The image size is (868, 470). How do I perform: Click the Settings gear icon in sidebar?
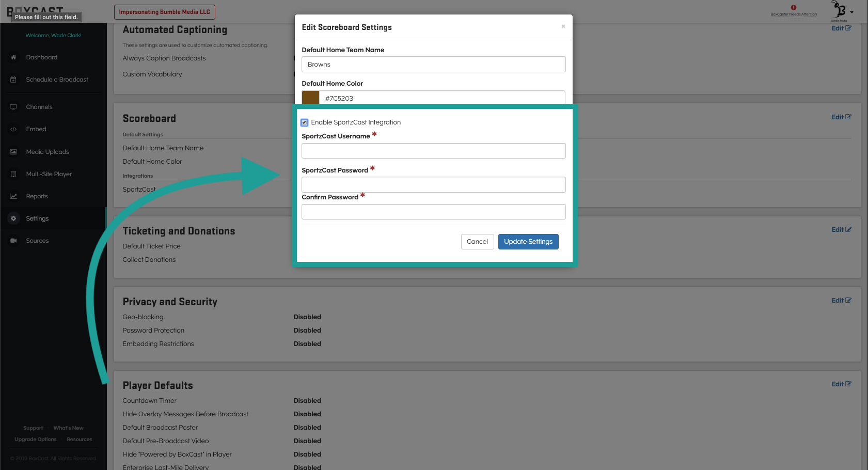pos(13,218)
